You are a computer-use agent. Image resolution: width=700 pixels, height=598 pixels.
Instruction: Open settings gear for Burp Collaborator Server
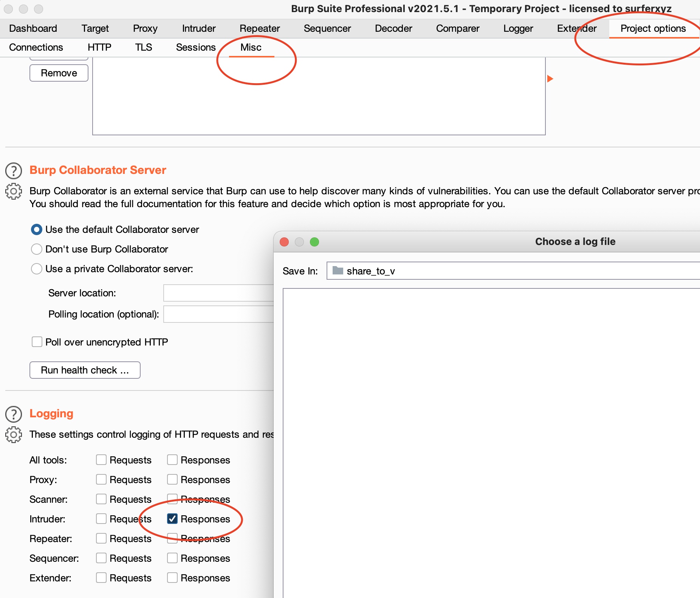[14, 191]
